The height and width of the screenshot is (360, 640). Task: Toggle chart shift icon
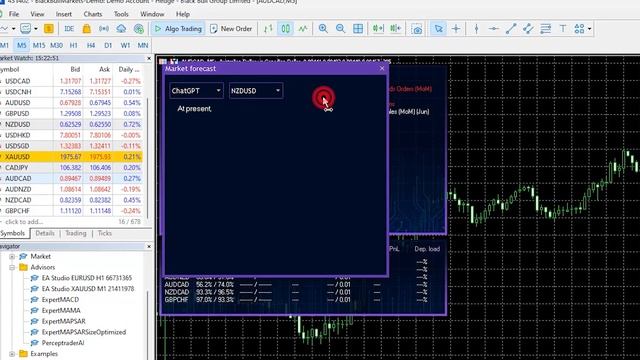(x=396, y=29)
